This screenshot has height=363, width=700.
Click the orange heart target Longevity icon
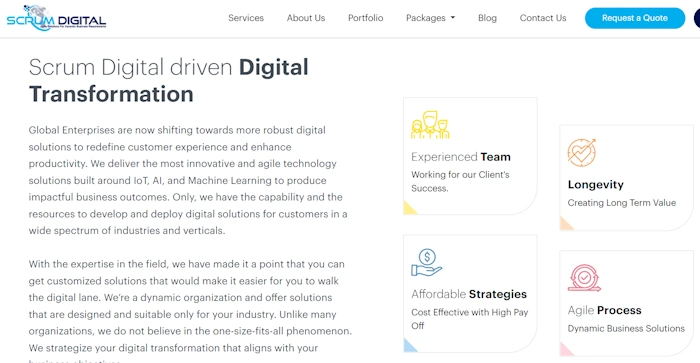582,152
